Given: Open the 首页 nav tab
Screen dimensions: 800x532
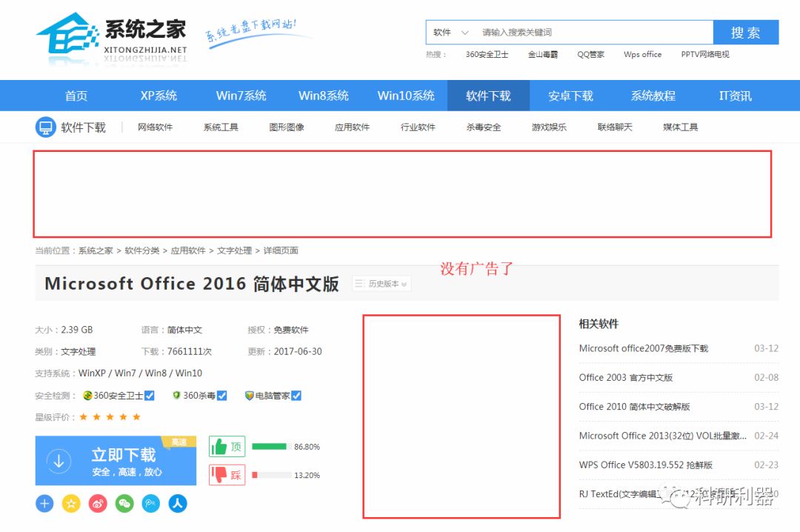Looking at the screenshot, I should 76,96.
